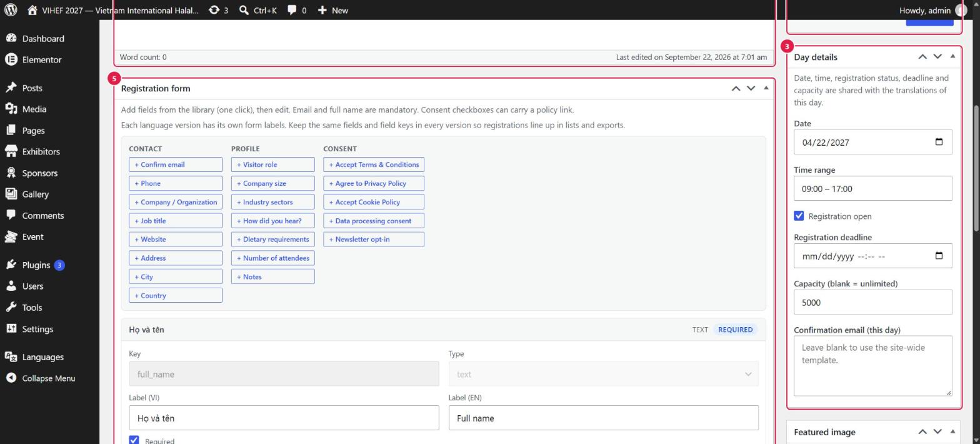Add the Number of attendees field
980x444 pixels.
coord(273,258)
